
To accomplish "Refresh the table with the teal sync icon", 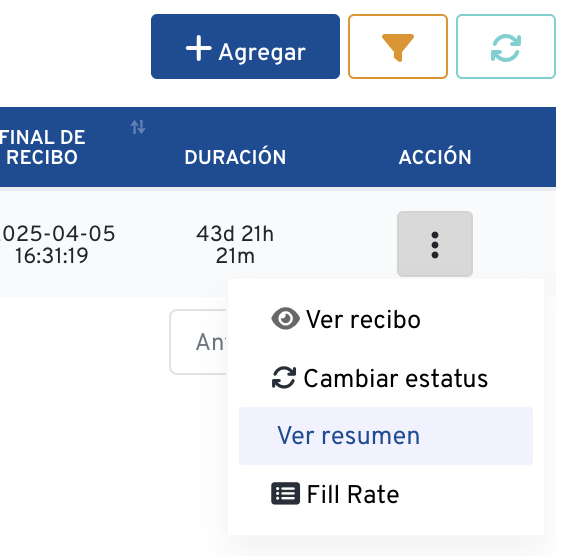I will [x=506, y=47].
